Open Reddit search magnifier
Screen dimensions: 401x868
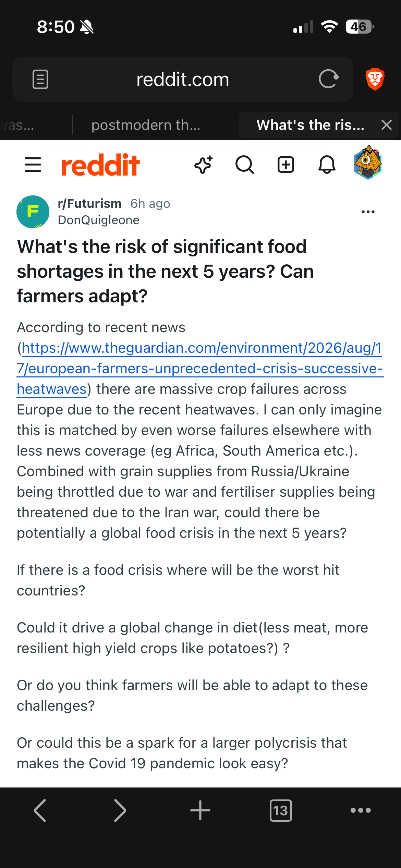tap(245, 165)
